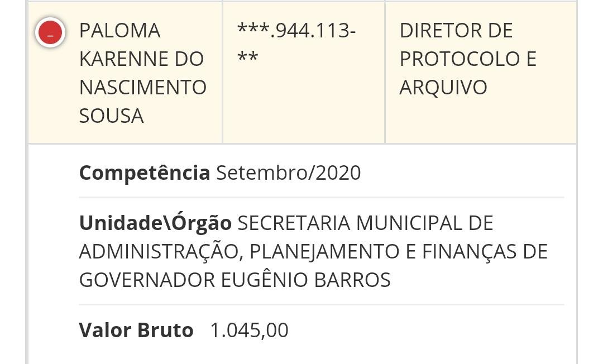Collapse row with red minus icon

tap(50, 33)
